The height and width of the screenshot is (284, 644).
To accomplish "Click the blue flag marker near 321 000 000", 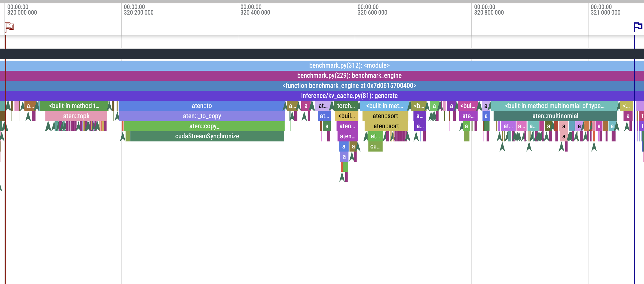I will click(638, 26).
